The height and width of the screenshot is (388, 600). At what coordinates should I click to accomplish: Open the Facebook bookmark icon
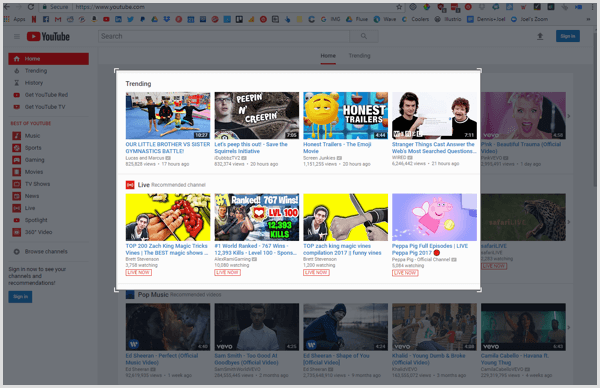tap(46, 19)
